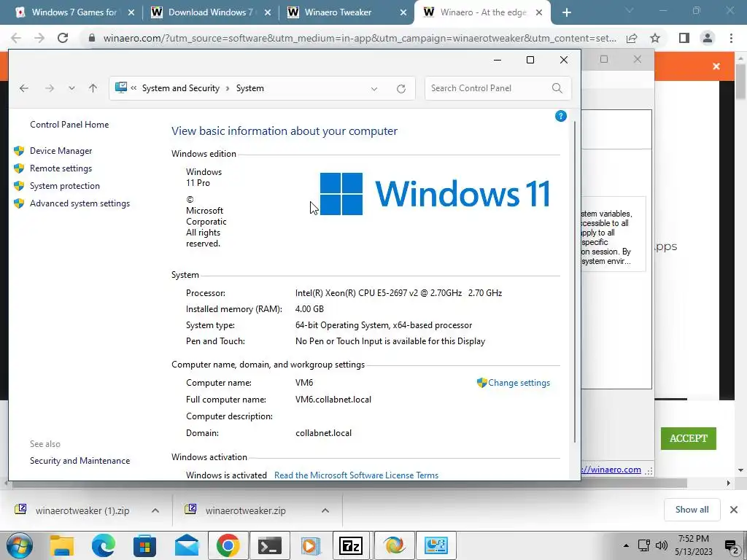Reload the Chrome page

click(x=63, y=38)
